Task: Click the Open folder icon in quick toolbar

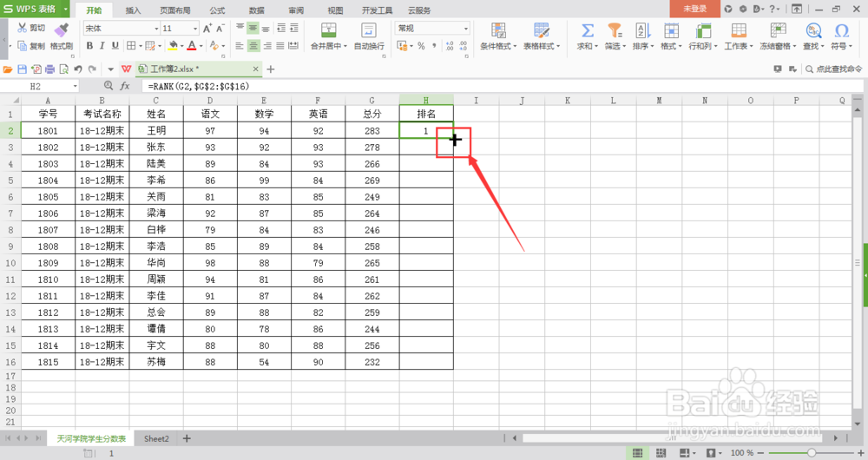Action: click(8, 69)
